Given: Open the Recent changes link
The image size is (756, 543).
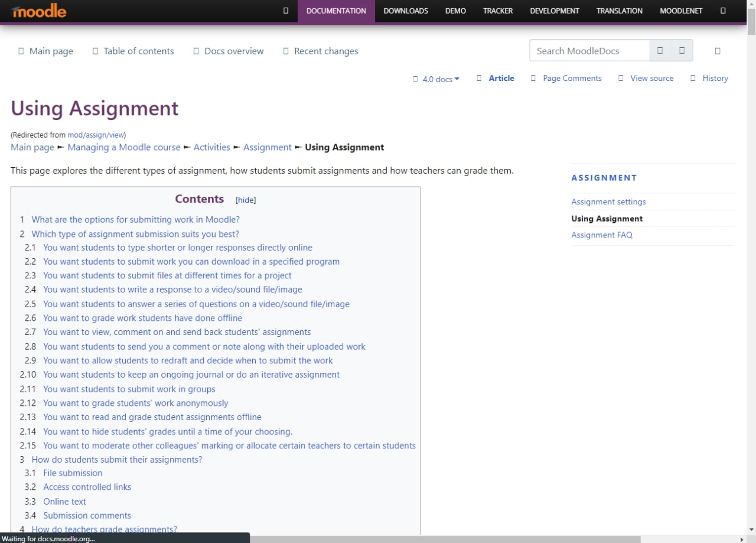Looking at the screenshot, I should coord(326,51).
